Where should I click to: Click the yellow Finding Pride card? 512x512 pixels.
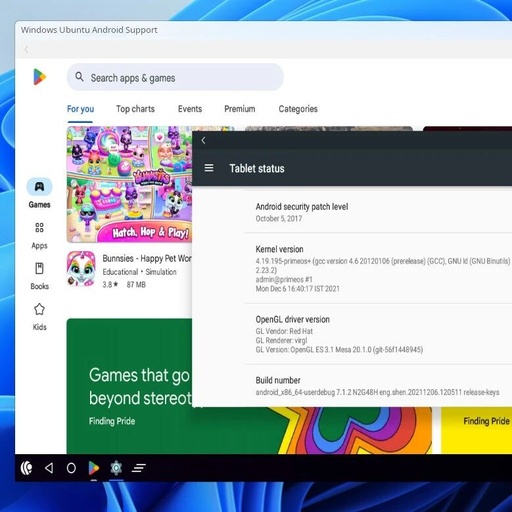point(476,430)
